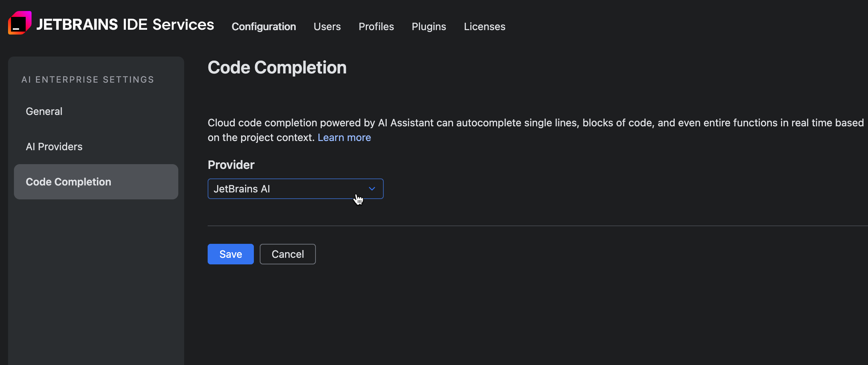The height and width of the screenshot is (365, 868).
Task: Click the AI Enterprise Settings heading
Action: [x=88, y=79]
